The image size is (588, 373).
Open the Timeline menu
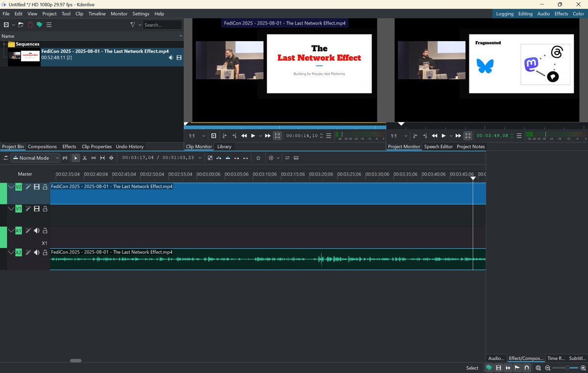pyautogui.click(x=97, y=14)
